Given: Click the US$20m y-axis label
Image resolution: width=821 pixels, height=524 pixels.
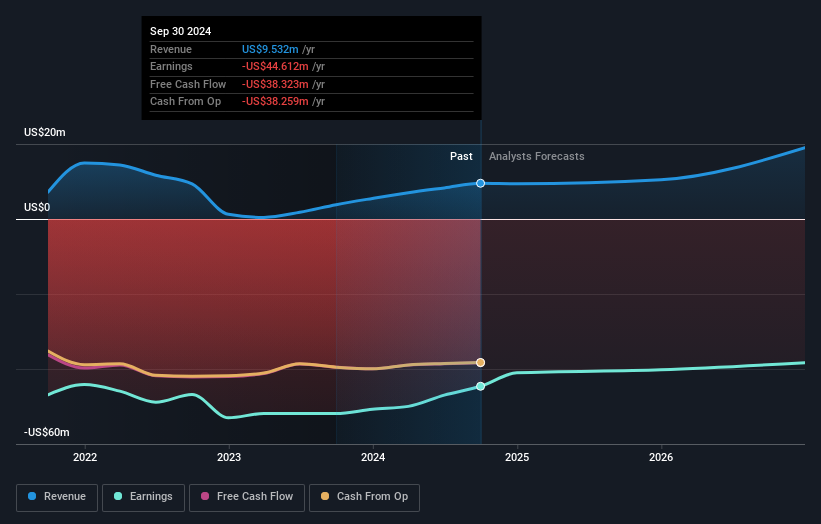Looking at the screenshot, I should [x=45, y=132].
